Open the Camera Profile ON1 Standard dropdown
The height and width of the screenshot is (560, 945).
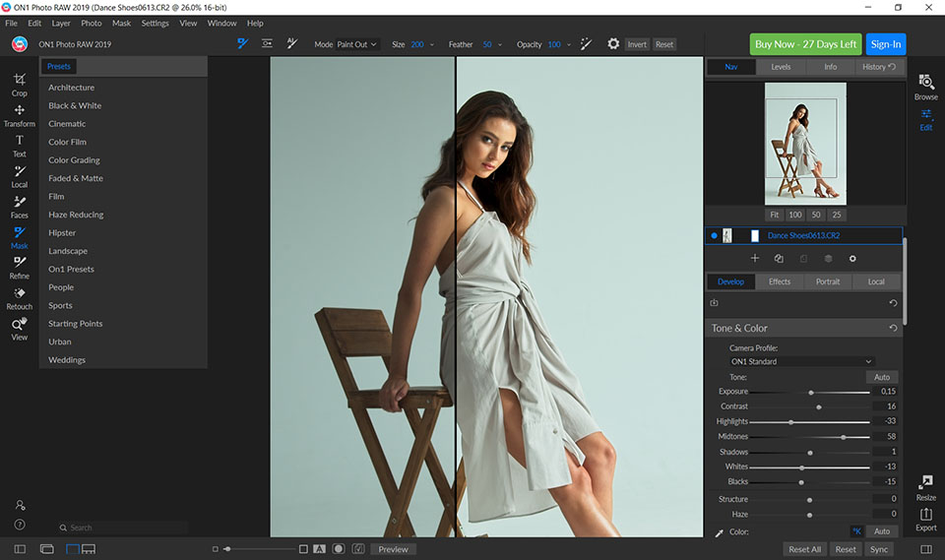click(801, 361)
